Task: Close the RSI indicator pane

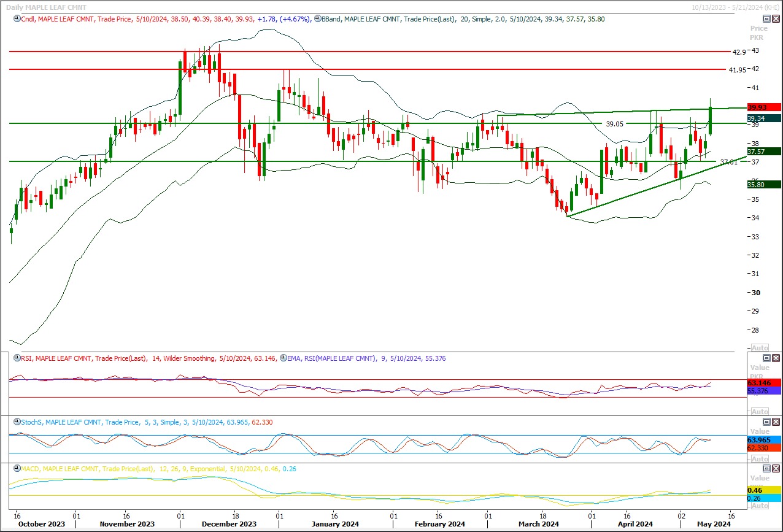Action: (775, 358)
